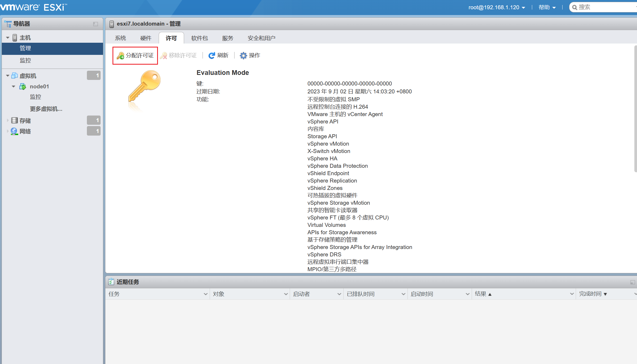Open the 操作 actions menu

[250, 55]
